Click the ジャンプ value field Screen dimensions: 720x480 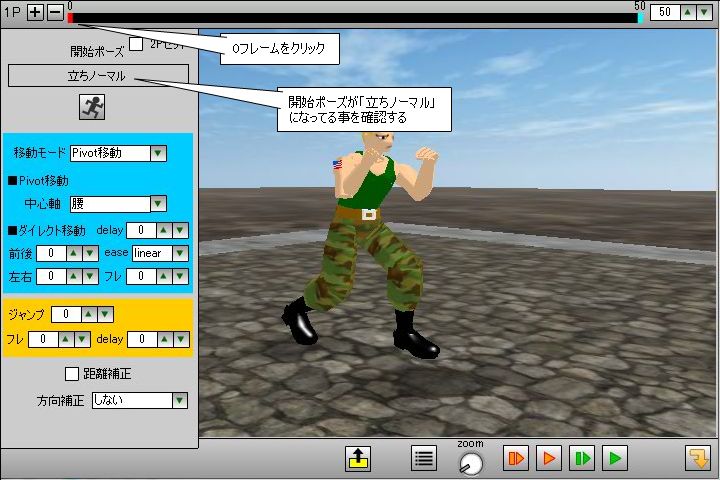pos(66,314)
